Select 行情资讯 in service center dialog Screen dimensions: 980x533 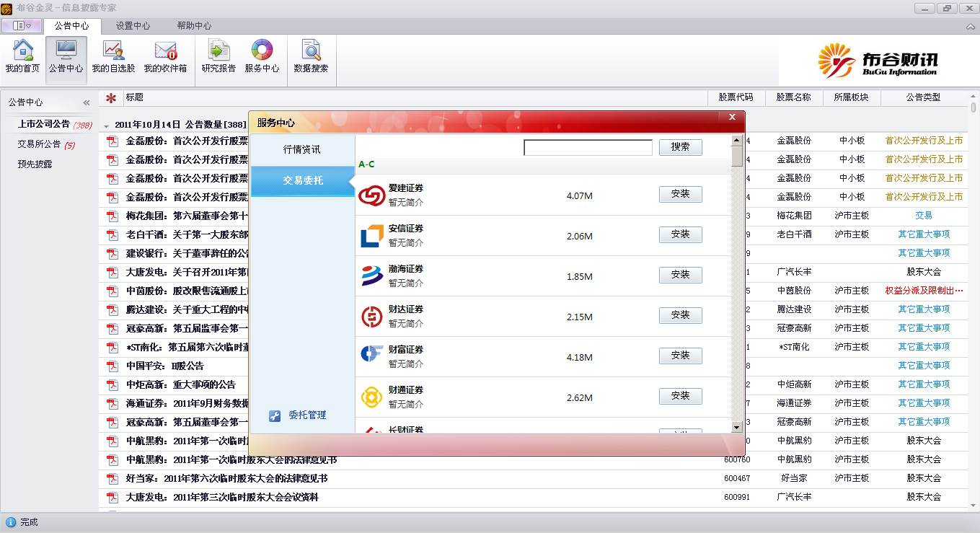(302, 150)
